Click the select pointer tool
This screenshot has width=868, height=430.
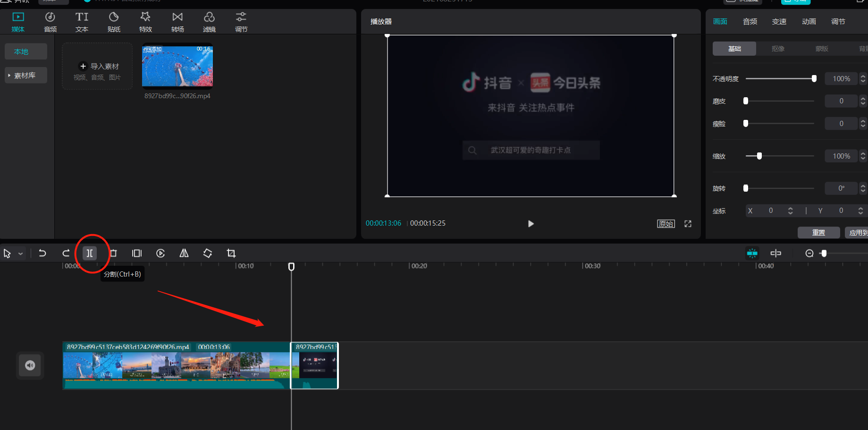[7, 253]
